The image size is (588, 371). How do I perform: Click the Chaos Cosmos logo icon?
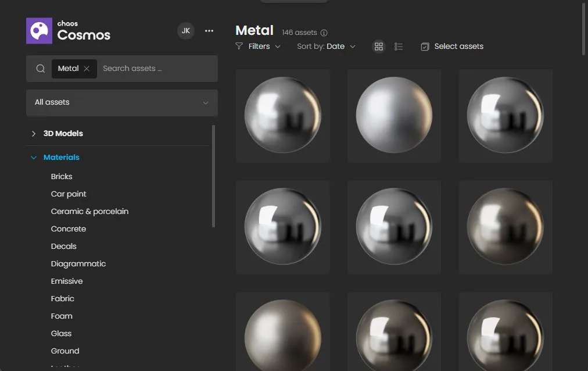pyautogui.click(x=38, y=30)
